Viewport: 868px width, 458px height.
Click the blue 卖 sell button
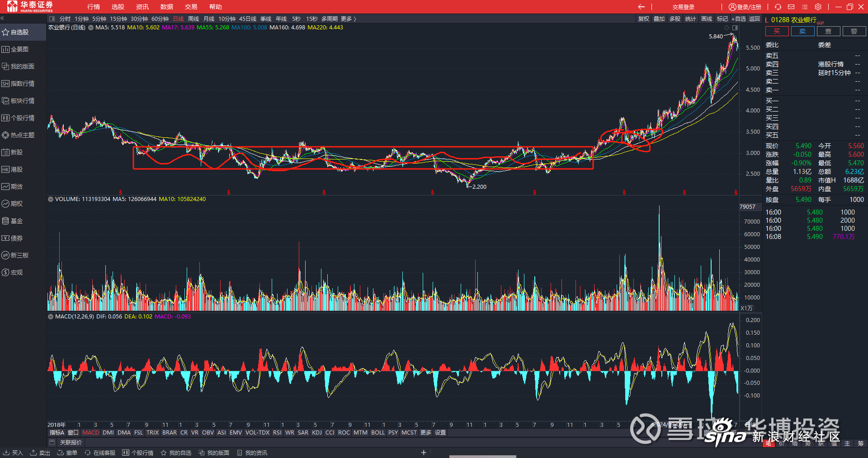click(x=802, y=31)
